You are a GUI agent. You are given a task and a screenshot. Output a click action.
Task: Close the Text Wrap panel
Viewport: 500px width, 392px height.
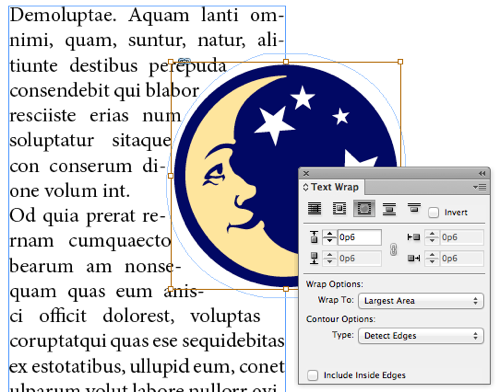[306, 173]
